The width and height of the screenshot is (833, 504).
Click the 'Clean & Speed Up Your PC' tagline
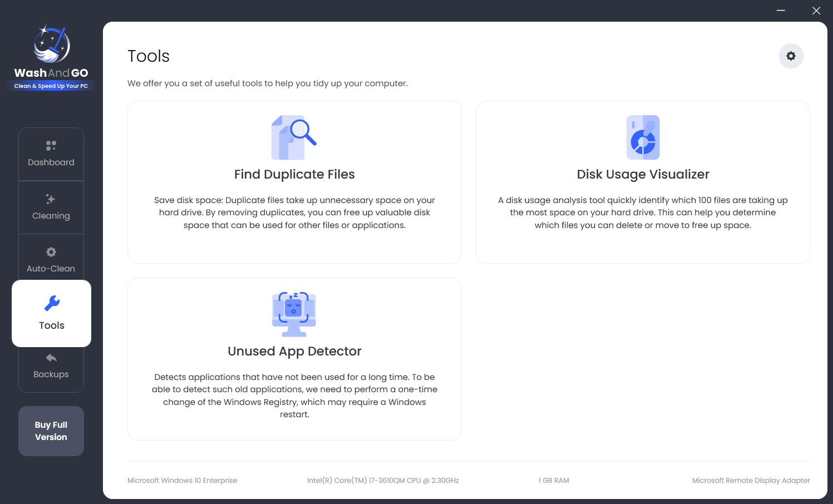51,86
